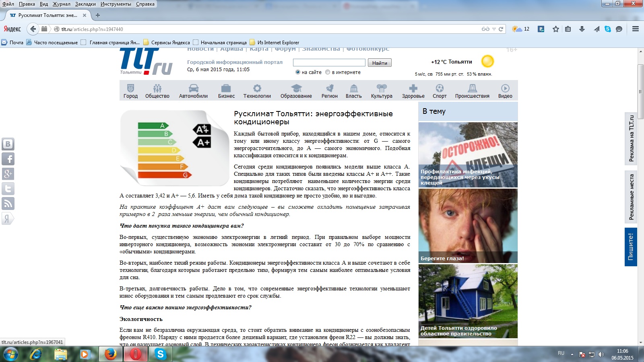Switch to Opera in the taskbar
This screenshot has height=362, width=644.
click(136, 354)
